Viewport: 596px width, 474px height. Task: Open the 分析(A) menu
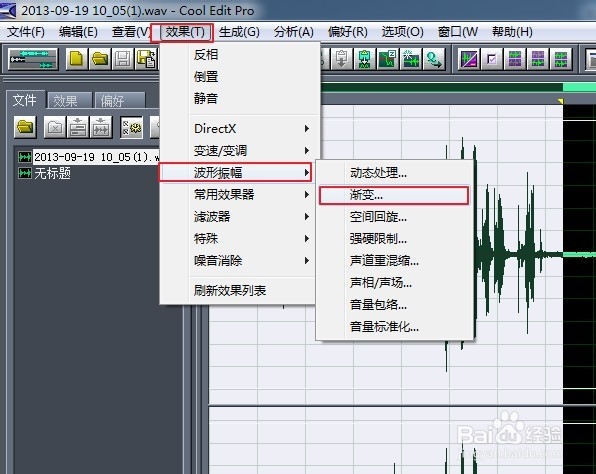293,32
